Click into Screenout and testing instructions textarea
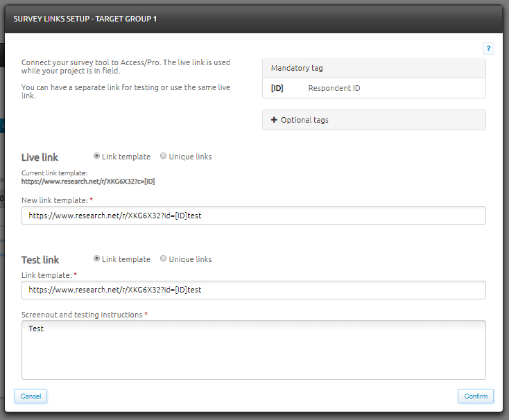Image resolution: width=509 pixels, height=420 pixels. (x=253, y=349)
